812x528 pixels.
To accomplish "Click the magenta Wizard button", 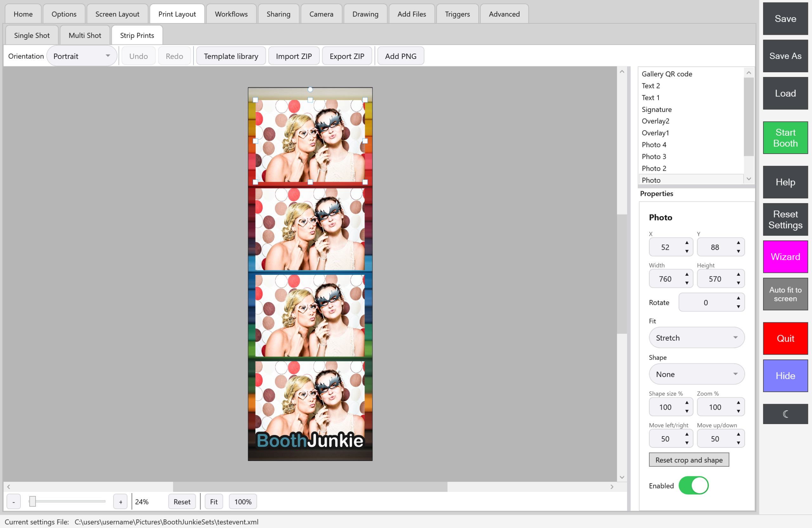I will click(785, 257).
